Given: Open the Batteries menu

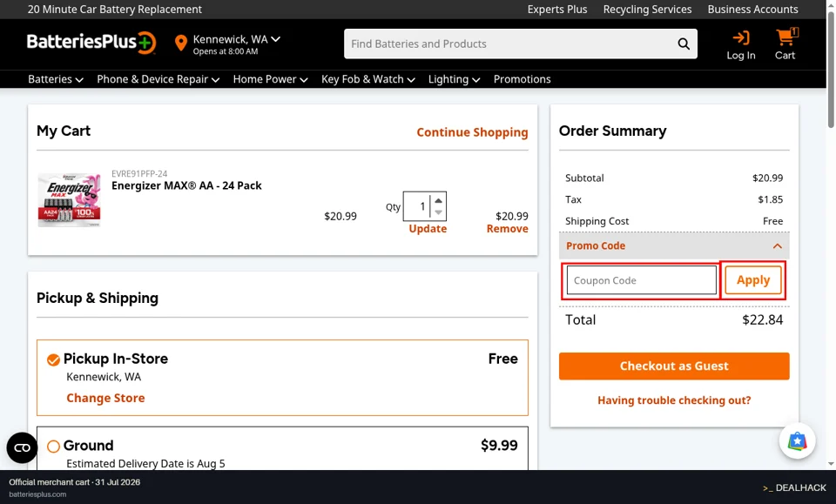Looking at the screenshot, I should (x=56, y=79).
